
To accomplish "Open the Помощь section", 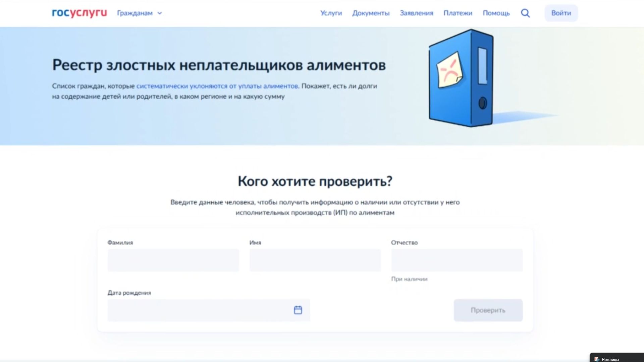I will click(496, 13).
